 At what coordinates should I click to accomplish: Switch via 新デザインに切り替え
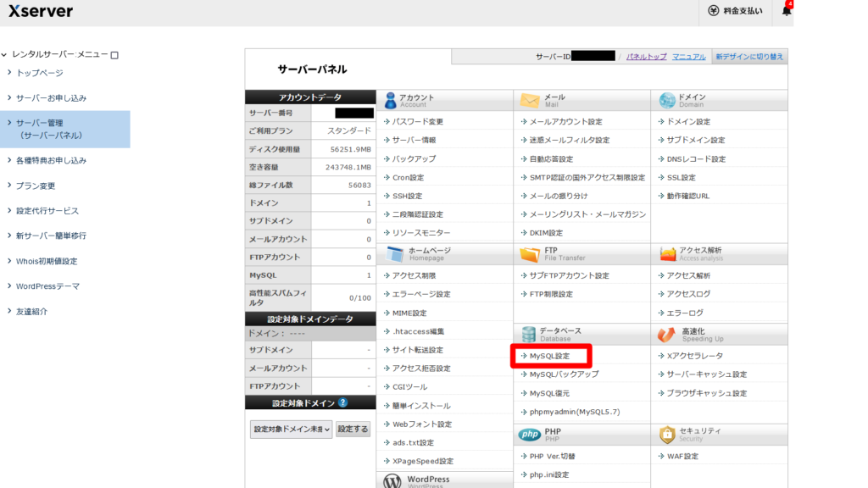coord(749,57)
